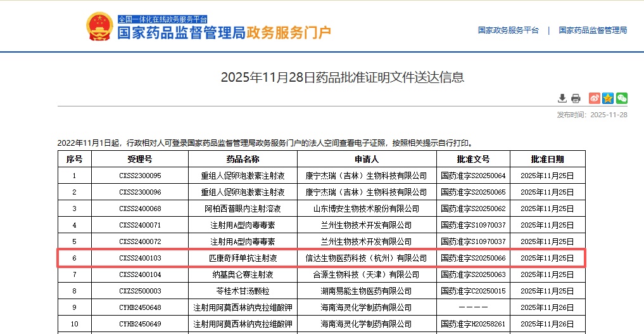The height and width of the screenshot is (334, 644).
Task: Click applicant 合源生物科技（天津）有限公司
Action: coord(367,274)
